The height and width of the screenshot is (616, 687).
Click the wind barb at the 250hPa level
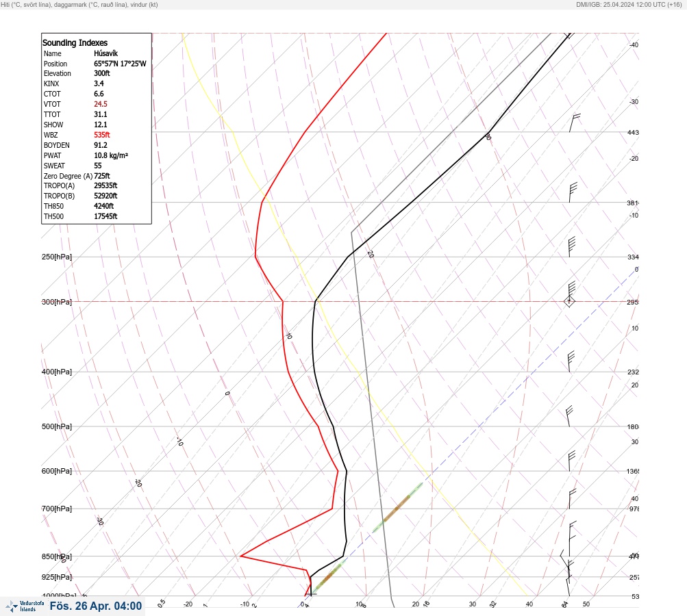(572, 247)
